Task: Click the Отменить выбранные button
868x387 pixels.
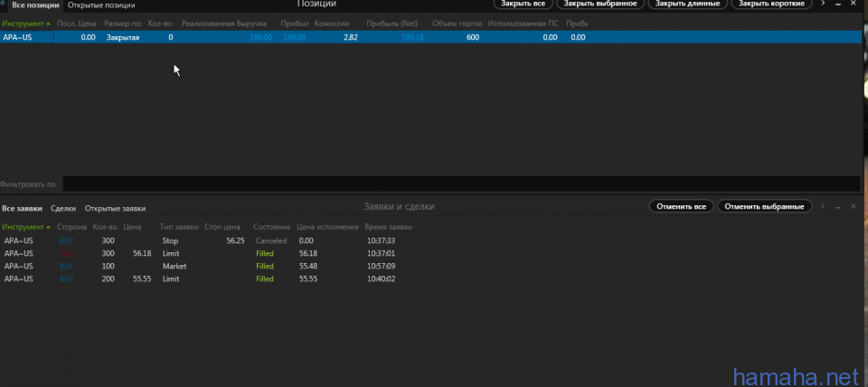Action: [x=764, y=206]
